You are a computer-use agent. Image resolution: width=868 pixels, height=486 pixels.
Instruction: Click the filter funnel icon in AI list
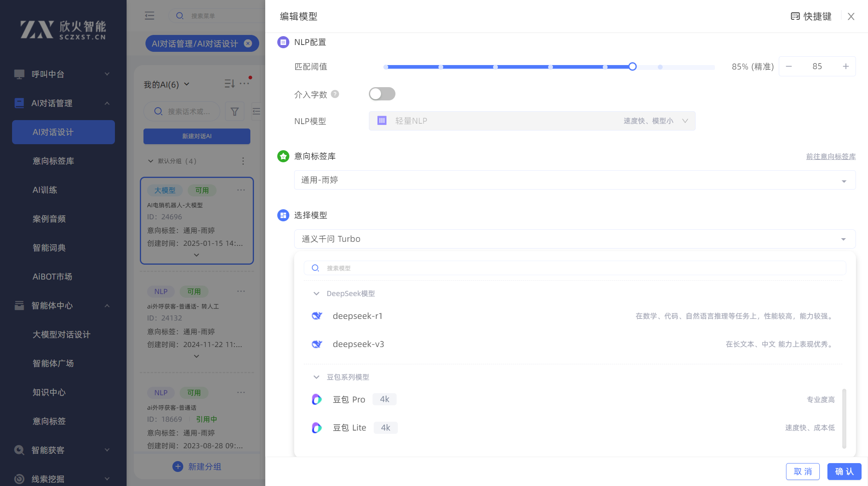point(235,111)
